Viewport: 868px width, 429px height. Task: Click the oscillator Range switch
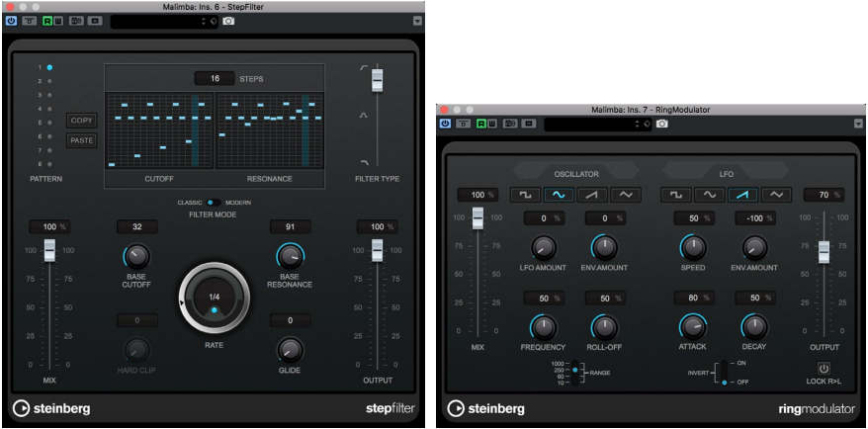tap(575, 373)
